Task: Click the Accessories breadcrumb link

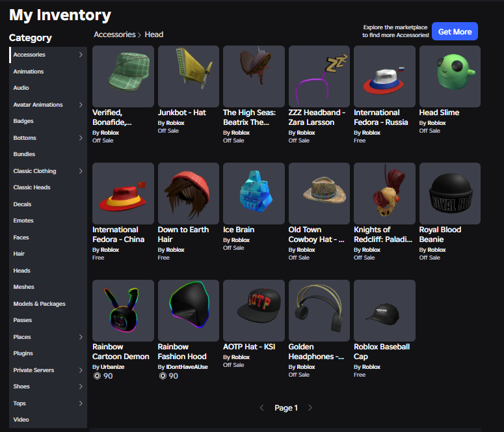Action: point(114,34)
